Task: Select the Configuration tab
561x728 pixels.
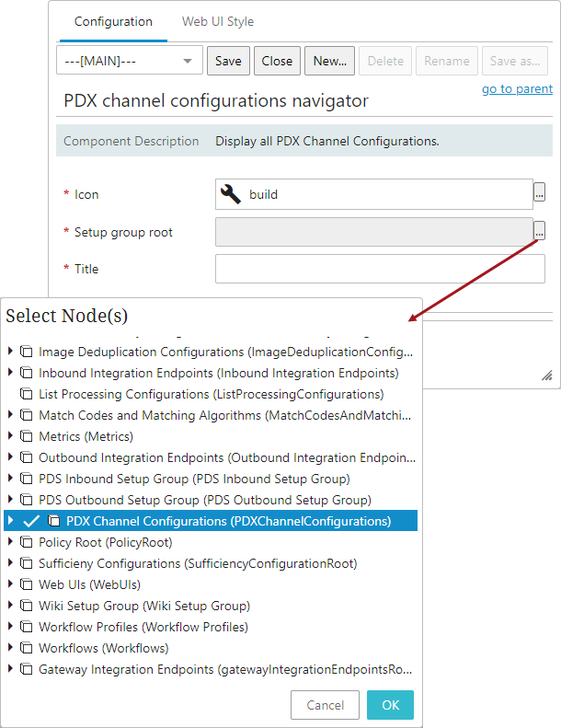Action: (113, 21)
